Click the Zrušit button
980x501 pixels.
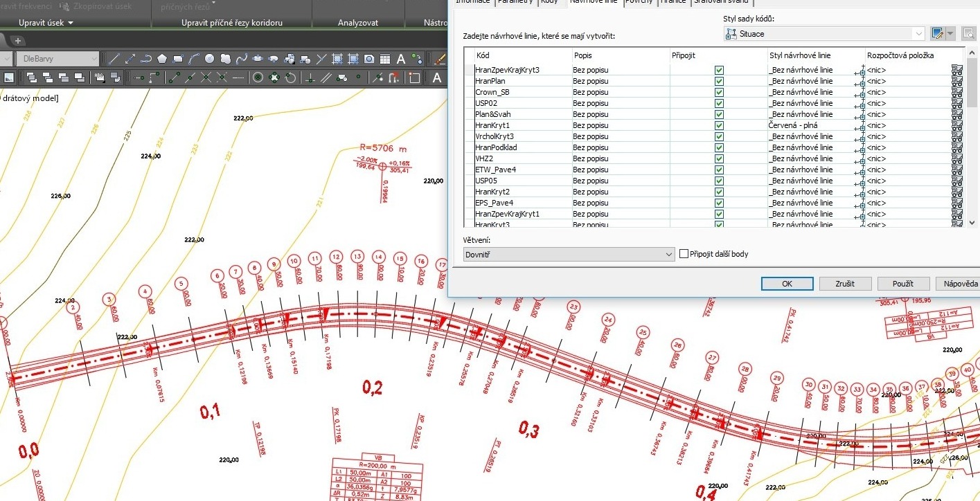pyautogui.click(x=845, y=284)
